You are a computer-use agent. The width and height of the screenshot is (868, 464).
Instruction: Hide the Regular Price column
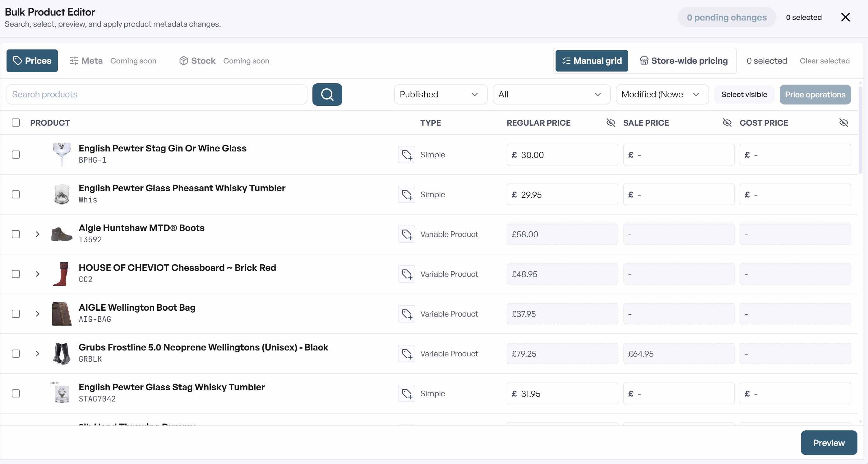[611, 123]
